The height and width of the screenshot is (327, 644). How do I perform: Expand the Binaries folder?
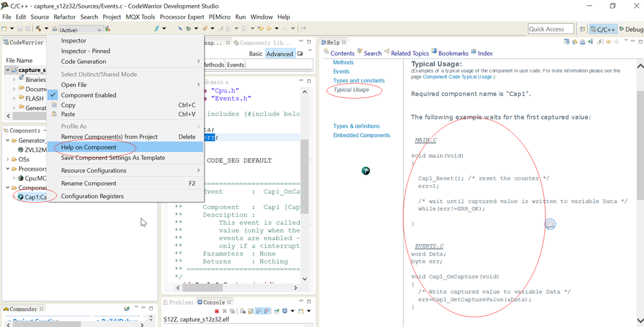14,79
